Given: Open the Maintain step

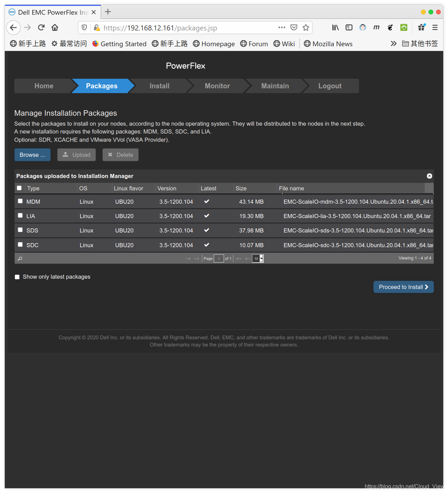Looking at the screenshot, I should (x=275, y=86).
